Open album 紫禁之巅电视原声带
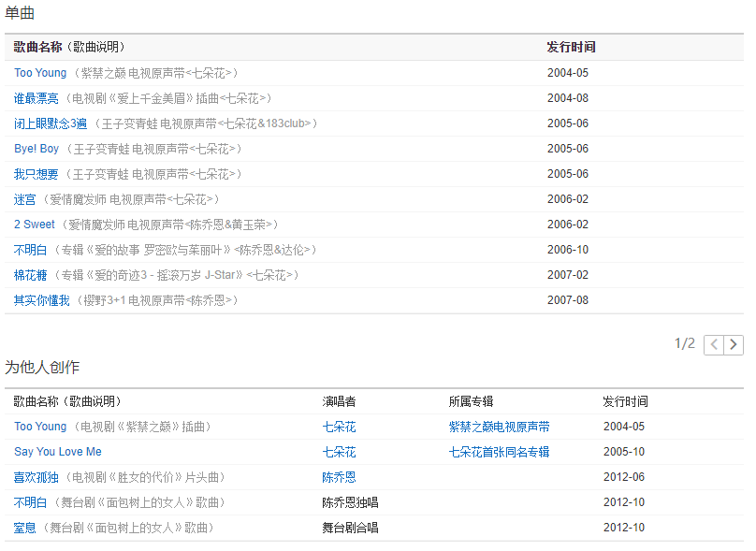 click(x=499, y=427)
